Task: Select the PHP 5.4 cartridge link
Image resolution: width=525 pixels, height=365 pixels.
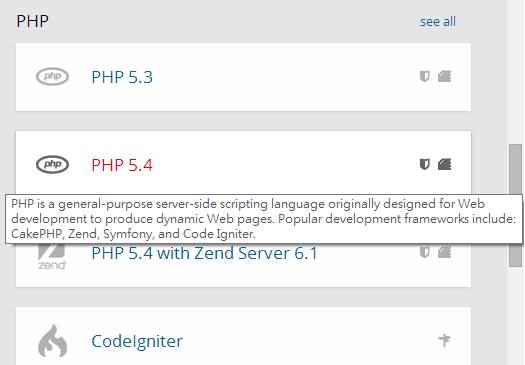Action: click(x=122, y=165)
